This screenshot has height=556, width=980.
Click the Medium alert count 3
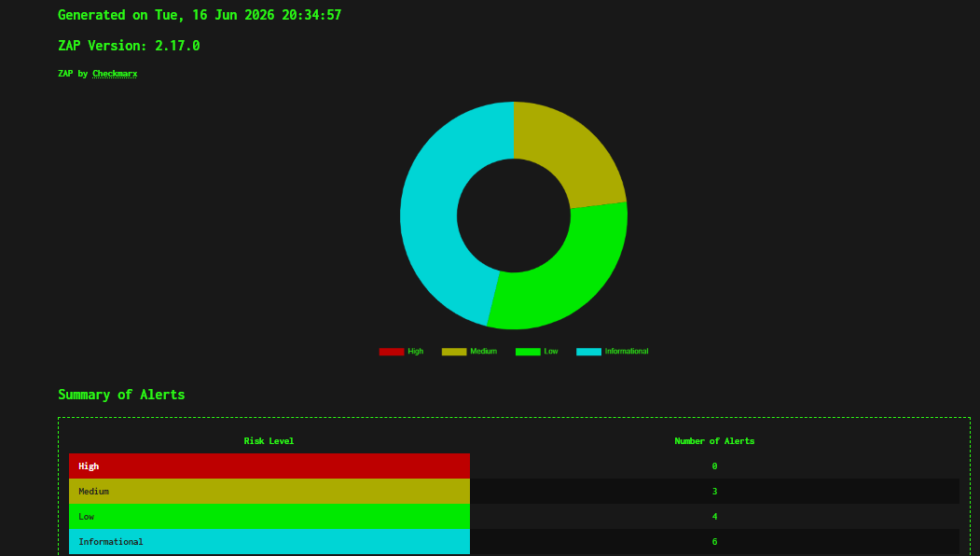coord(714,491)
